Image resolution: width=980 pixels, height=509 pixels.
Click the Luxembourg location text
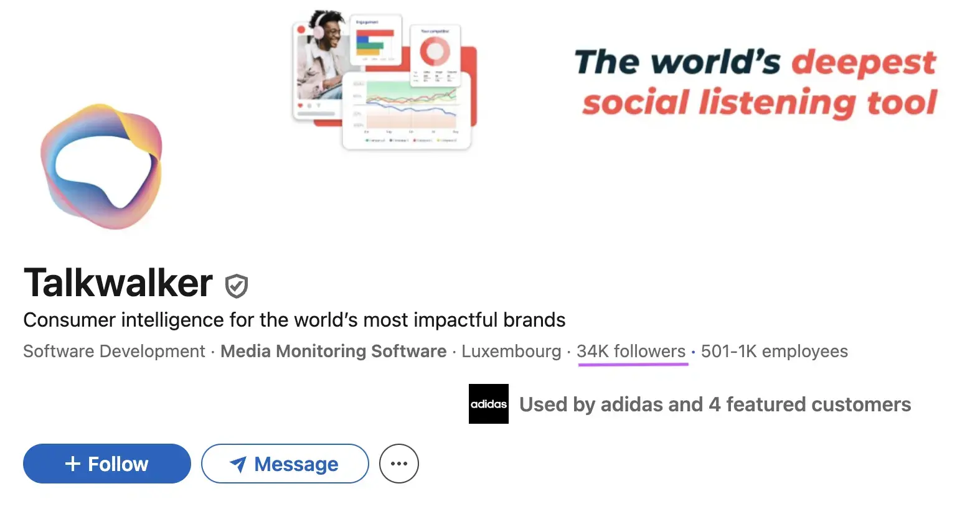click(511, 351)
